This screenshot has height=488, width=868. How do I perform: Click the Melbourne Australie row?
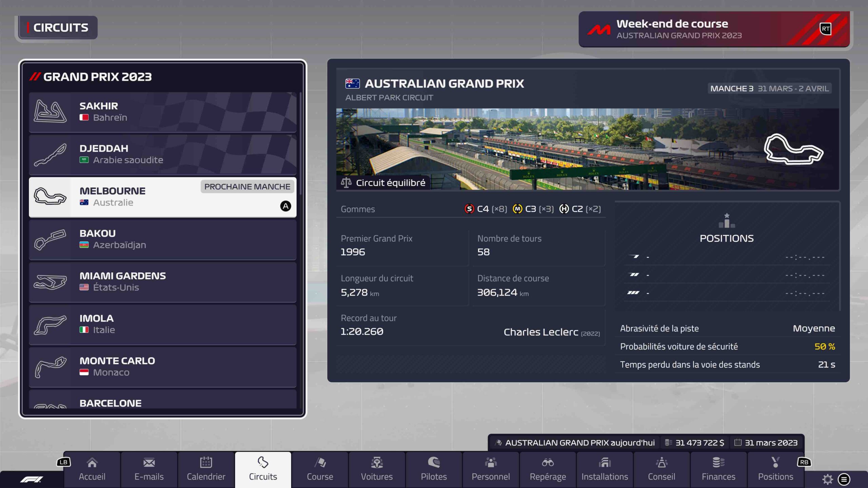tap(163, 197)
